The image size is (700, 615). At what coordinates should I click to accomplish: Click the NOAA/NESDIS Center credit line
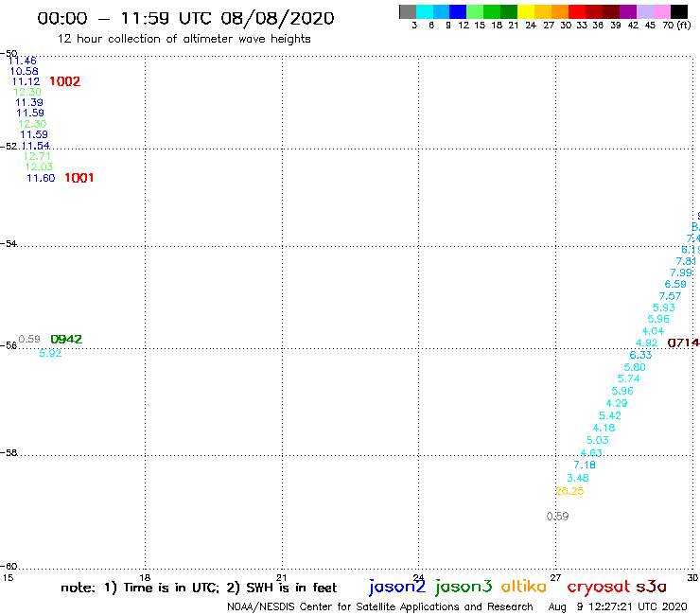[380, 606]
